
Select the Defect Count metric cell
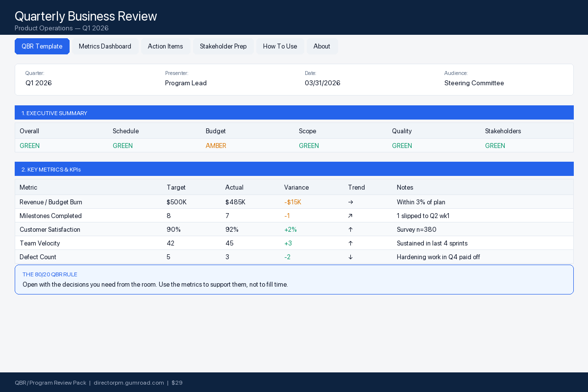(x=38, y=257)
